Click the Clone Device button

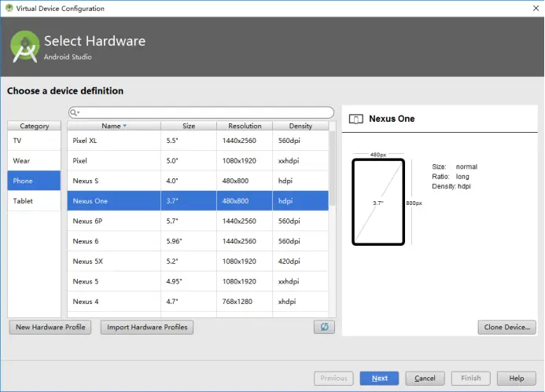(x=506, y=327)
